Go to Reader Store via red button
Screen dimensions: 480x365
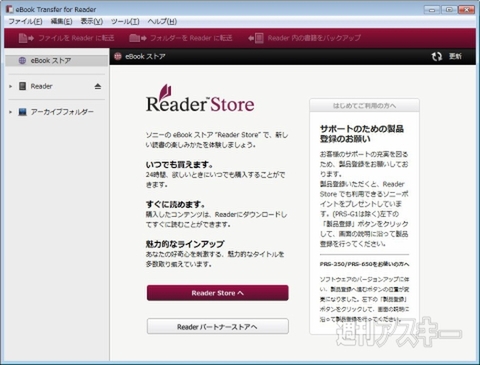[x=218, y=293]
